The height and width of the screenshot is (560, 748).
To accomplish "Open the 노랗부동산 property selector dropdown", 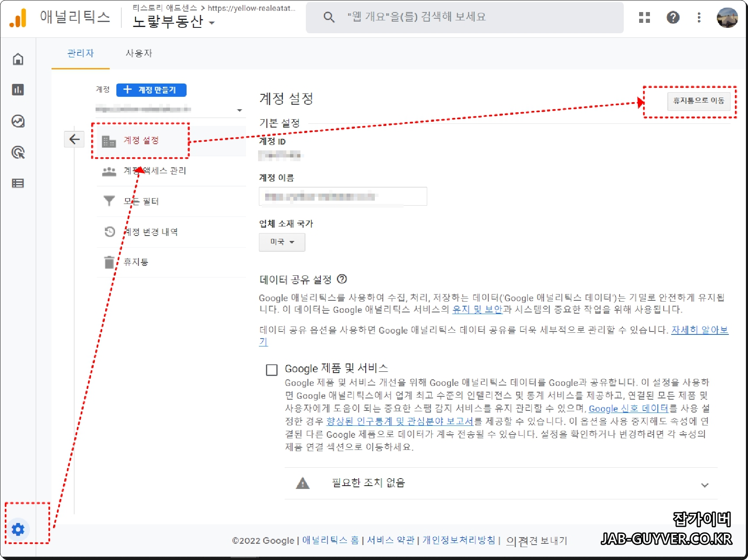I will pyautogui.click(x=174, y=22).
